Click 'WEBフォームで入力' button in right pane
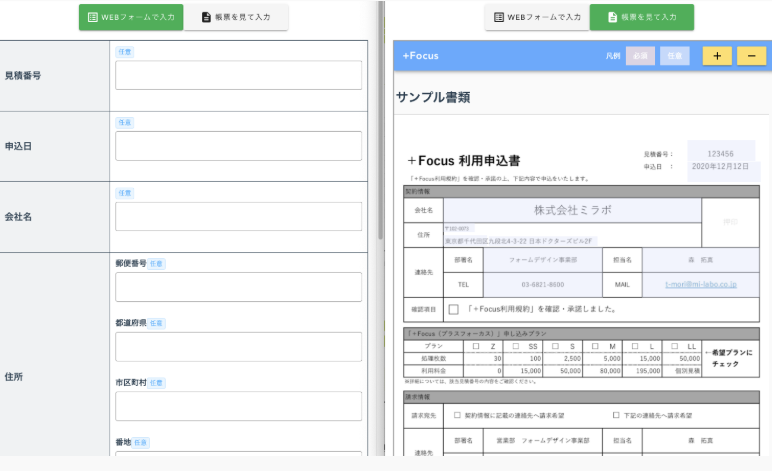 536,17
